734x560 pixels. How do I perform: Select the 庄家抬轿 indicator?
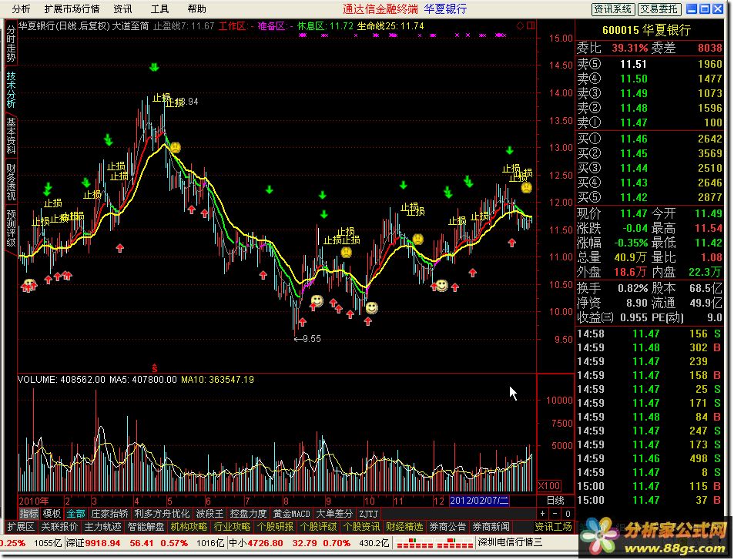click(x=109, y=514)
